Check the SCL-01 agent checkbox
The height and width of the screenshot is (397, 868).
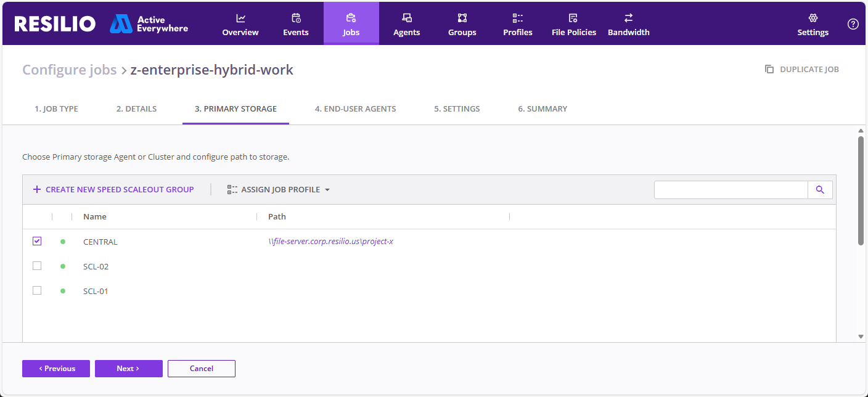[x=37, y=290]
